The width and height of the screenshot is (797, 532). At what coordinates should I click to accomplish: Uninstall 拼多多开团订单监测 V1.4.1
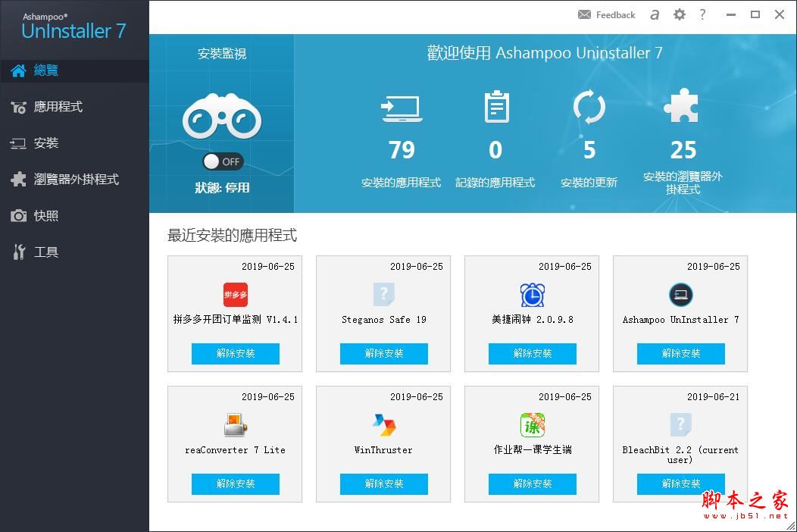(x=236, y=353)
